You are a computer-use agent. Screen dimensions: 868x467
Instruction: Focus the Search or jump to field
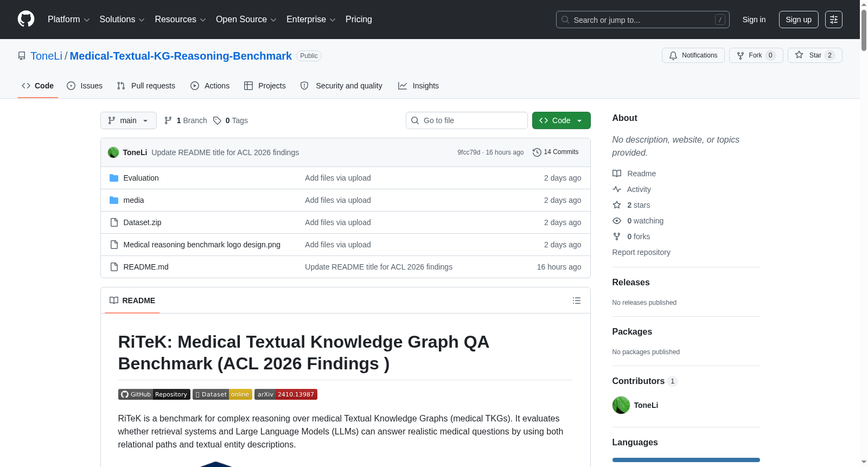pyautogui.click(x=643, y=20)
